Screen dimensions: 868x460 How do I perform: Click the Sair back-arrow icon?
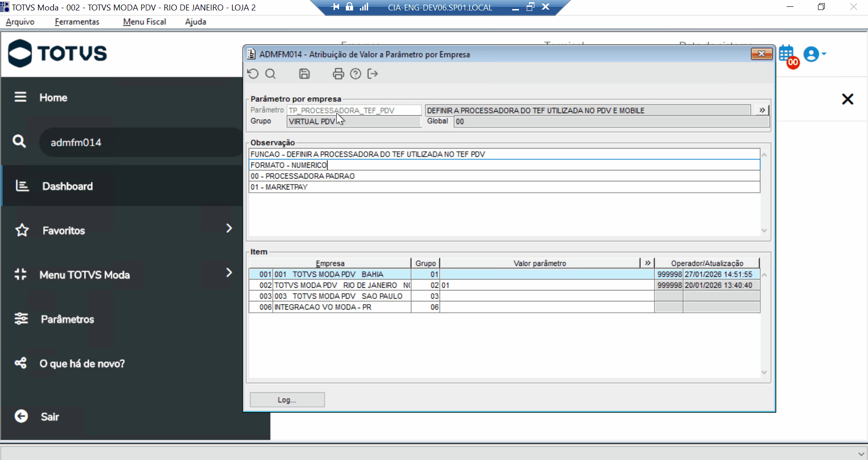21,416
